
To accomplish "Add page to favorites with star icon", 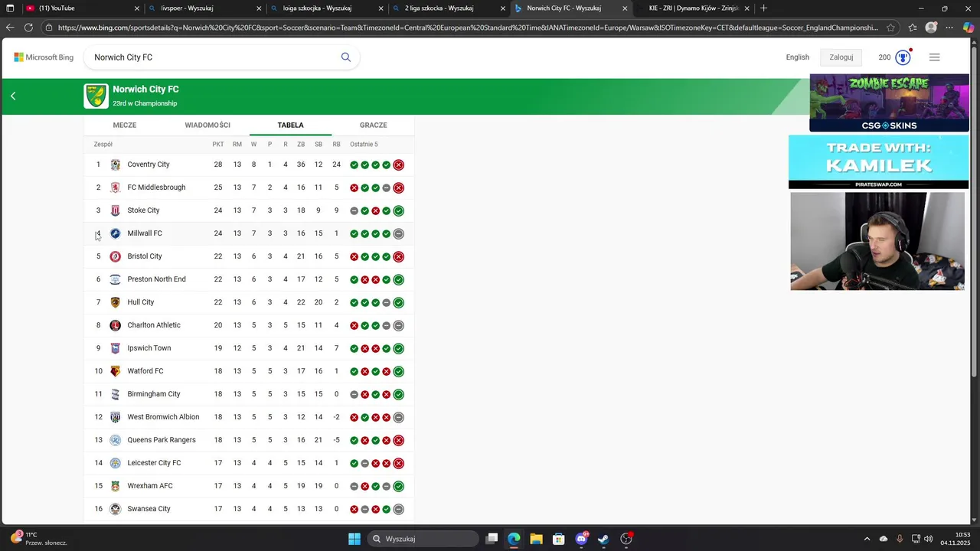I will coord(890,28).
